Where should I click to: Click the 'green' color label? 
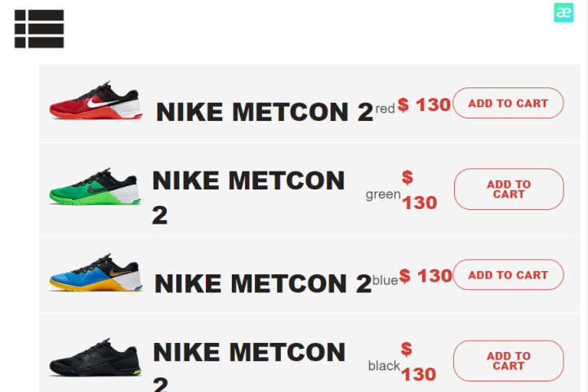pos(383,194)
